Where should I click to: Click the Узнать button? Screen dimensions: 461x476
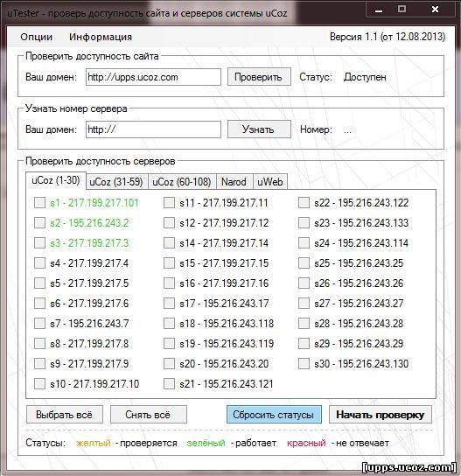coord(259,129)
